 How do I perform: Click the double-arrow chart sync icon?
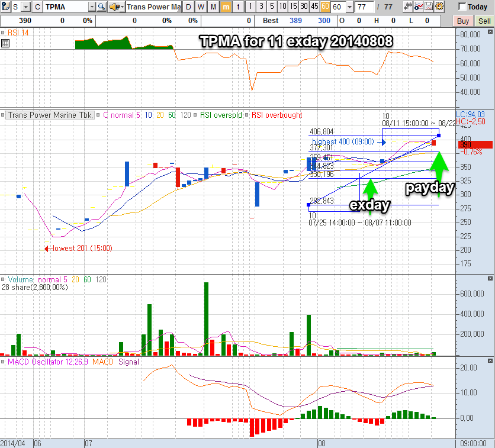[408, 7]
